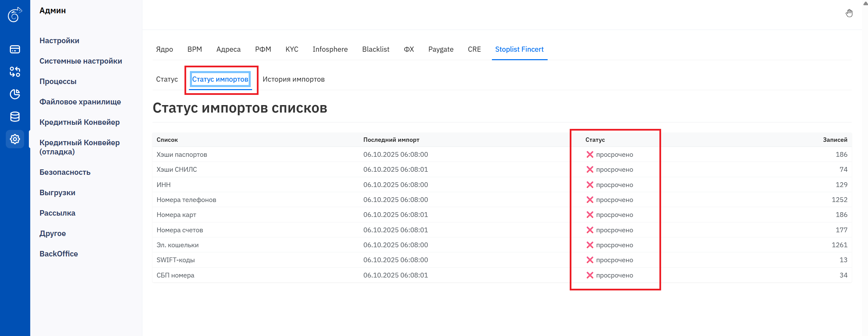Click the spiral app logo icon

(x=15, y=15)
